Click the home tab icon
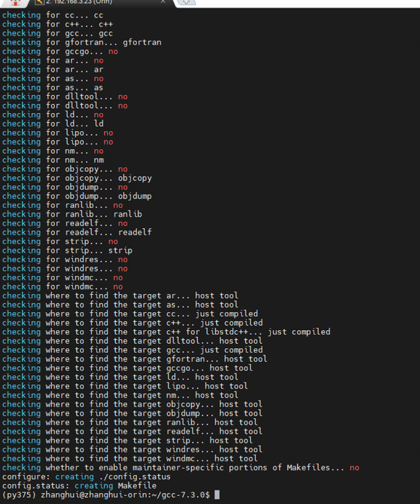 (x=14, y=3)
